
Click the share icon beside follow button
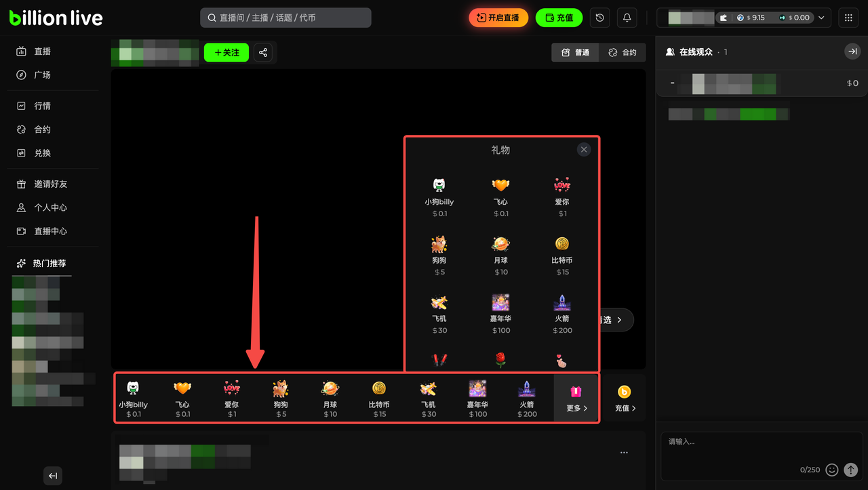click(x=263, y=53)
